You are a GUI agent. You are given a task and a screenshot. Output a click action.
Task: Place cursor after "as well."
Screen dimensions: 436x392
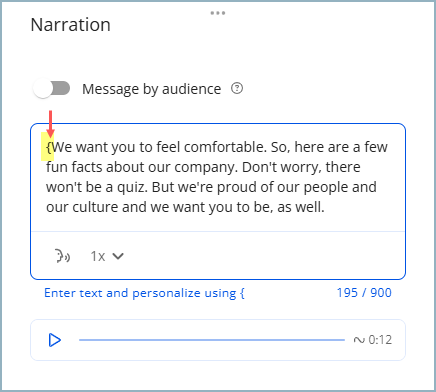click(x=325, y=207)
